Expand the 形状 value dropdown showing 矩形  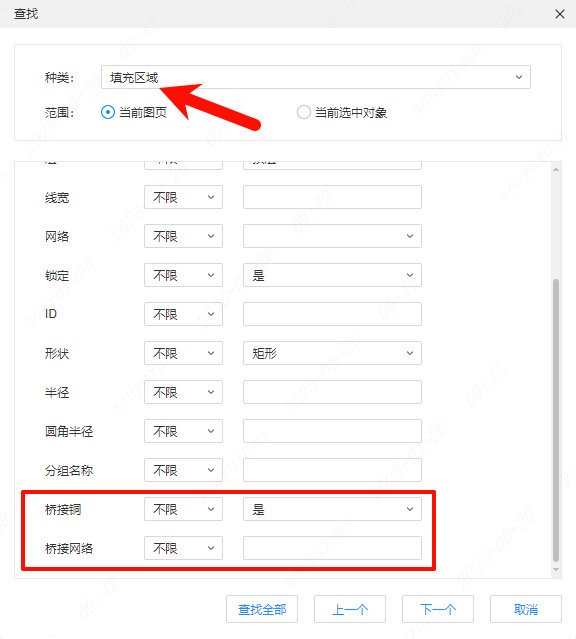[x=332, y=353]
